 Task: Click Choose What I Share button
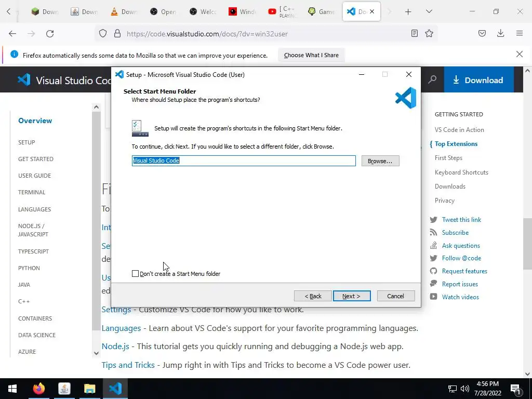click(x=311, y=55)
